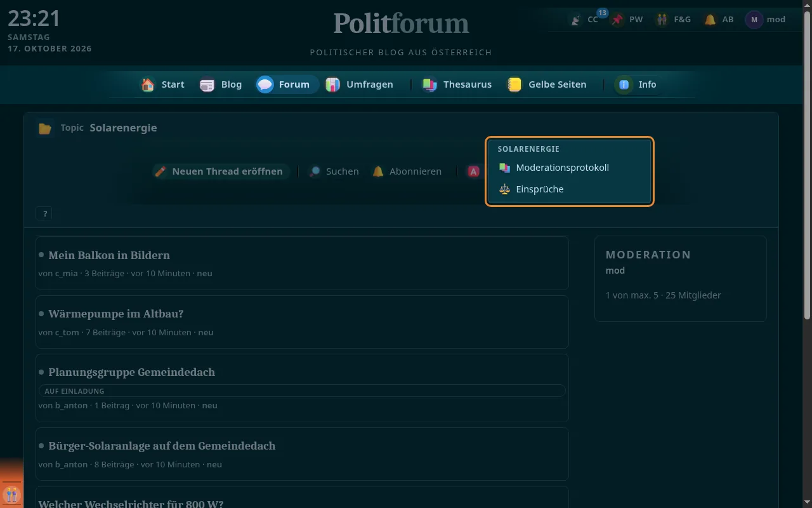Click the Forum speech bubble icon

click(265, 84)
